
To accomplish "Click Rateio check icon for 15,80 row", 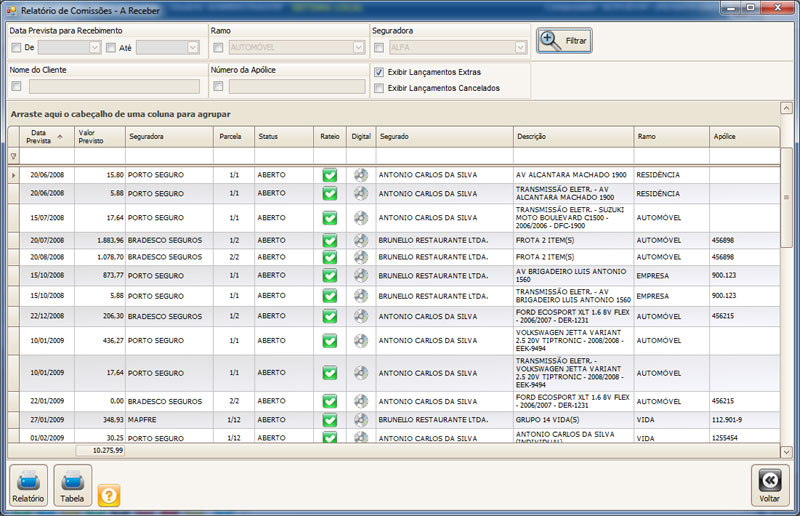I will 330,175.
